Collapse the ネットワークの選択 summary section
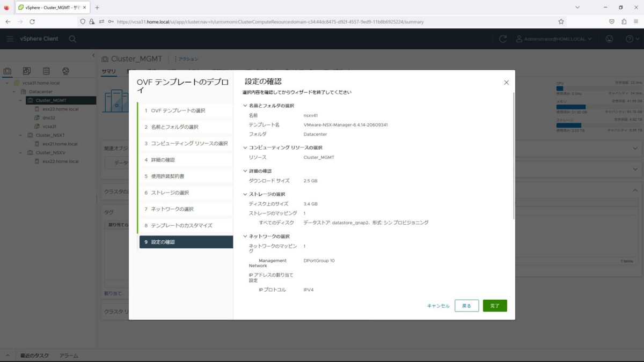The image size is (644, 362). click(x=245, y=237)
